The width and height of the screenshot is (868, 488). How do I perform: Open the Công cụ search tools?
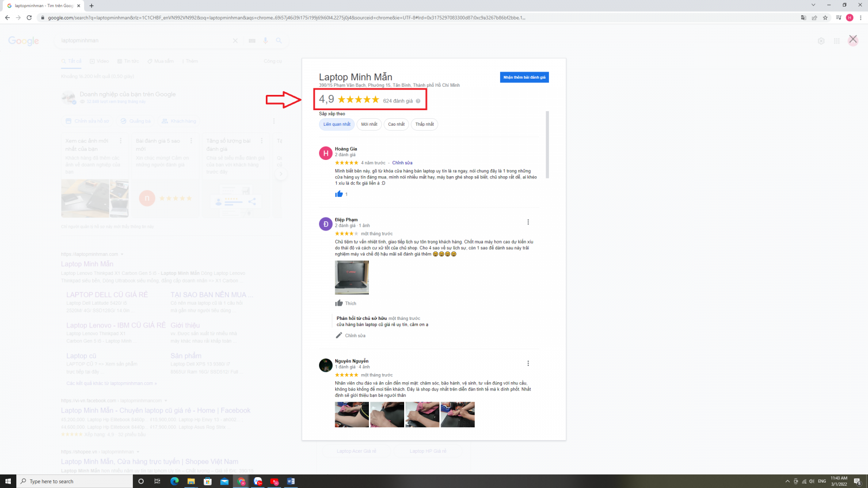pos(273,61)
